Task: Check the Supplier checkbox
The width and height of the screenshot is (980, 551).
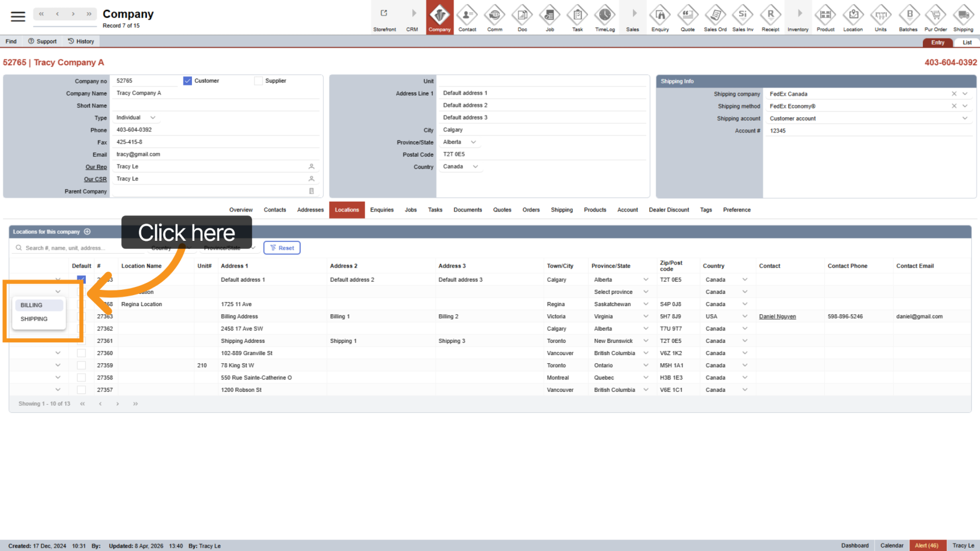Action: 258,81
